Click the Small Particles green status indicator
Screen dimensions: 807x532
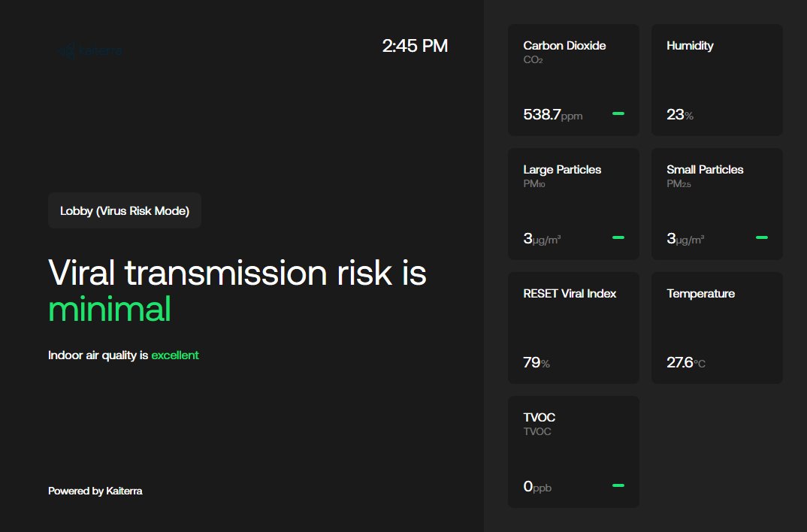762,237
